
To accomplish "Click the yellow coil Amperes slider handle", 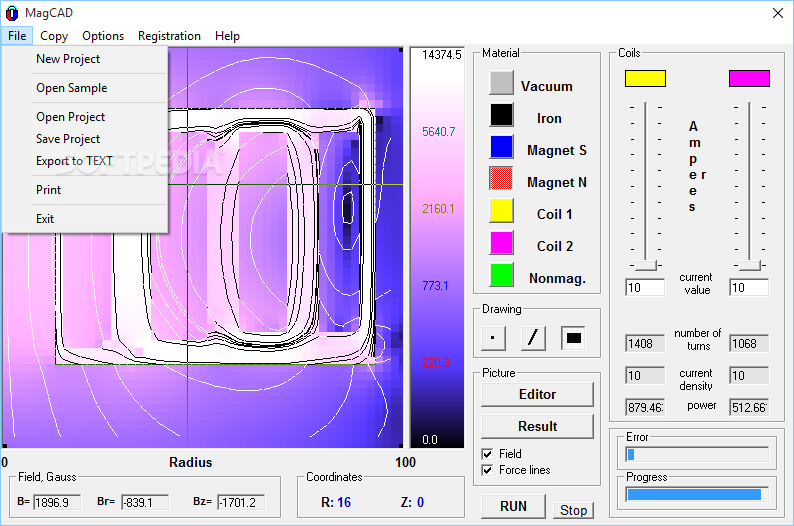I will [646, 265].
